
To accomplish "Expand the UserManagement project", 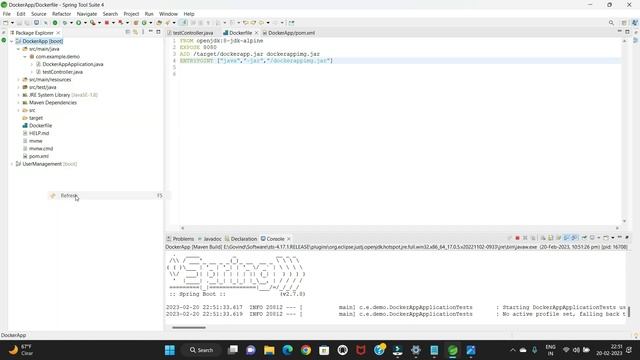I will 12,164.
